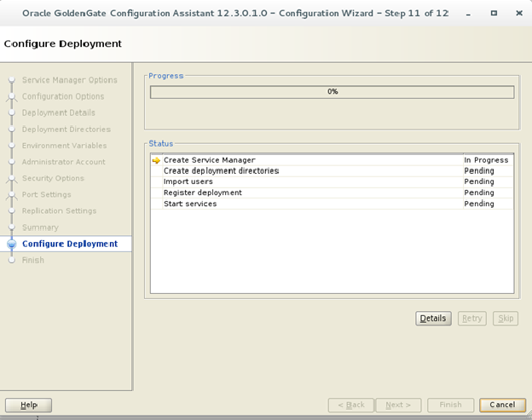The width and height of the screenshot is (532, 420).
Task: Select the Register deployment row
Action: [332, 193]
